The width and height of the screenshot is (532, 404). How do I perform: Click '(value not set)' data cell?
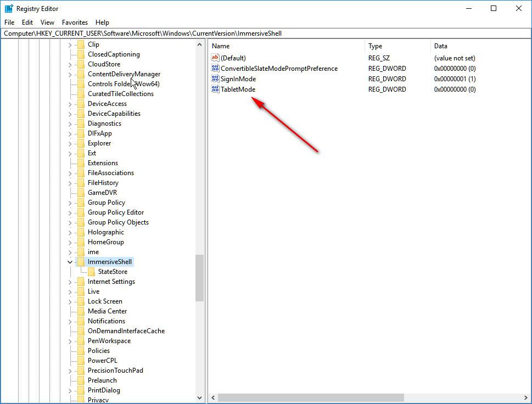click(x=455, y=58)
